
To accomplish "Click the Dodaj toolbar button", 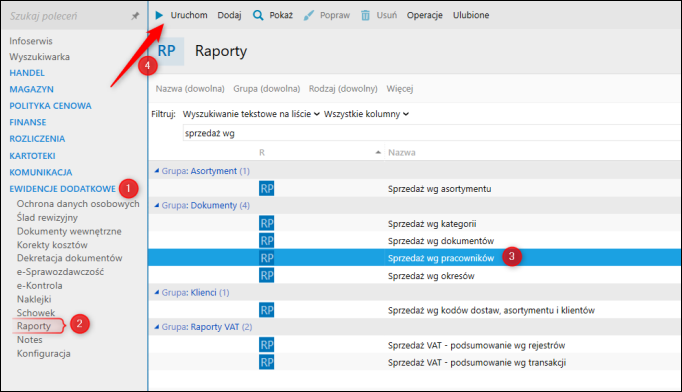I will click(x=229, y=15).
